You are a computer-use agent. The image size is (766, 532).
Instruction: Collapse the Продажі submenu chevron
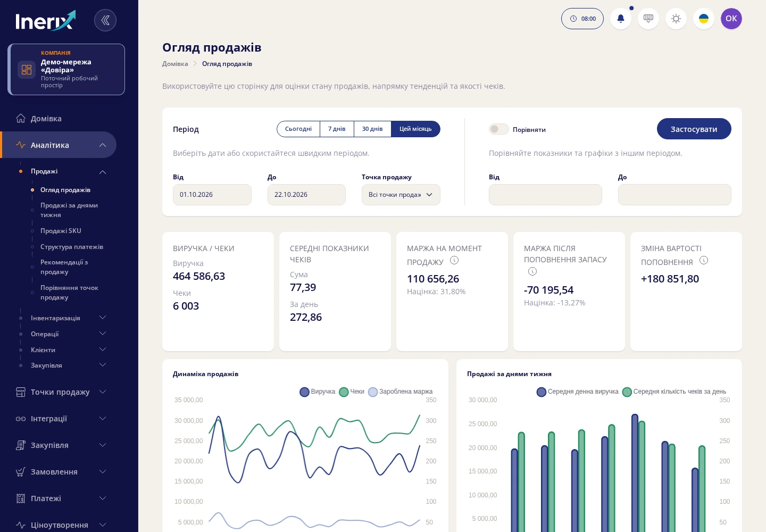coord(103,172)
